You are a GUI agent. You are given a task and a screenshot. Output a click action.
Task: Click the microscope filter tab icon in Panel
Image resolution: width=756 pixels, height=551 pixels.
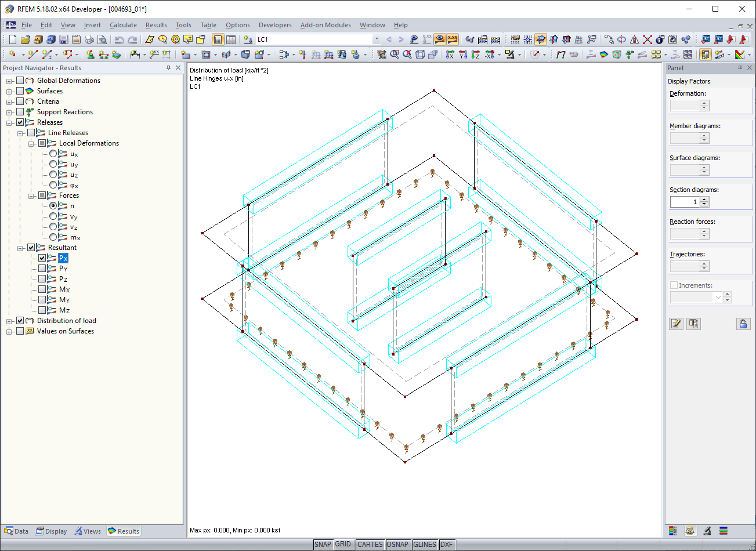pyautogui.click(x=707, y=531)
